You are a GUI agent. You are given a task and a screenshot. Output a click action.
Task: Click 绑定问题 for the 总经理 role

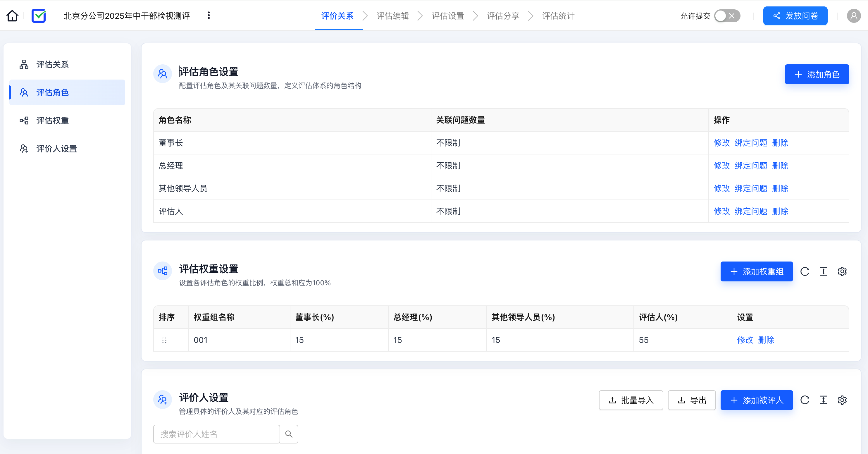pyautogui.click(x=751, y=166)
